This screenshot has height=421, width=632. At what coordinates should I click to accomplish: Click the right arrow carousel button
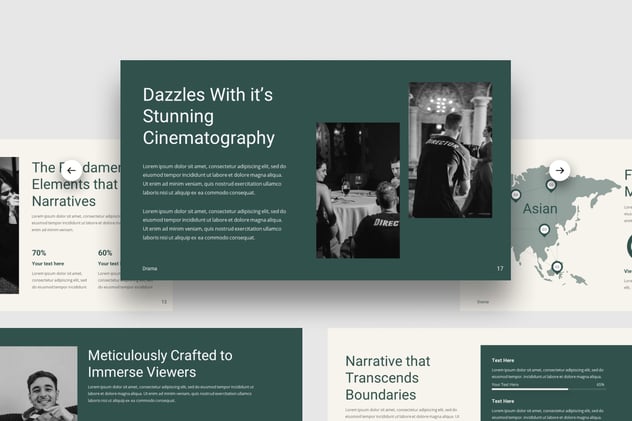(559, 170)
